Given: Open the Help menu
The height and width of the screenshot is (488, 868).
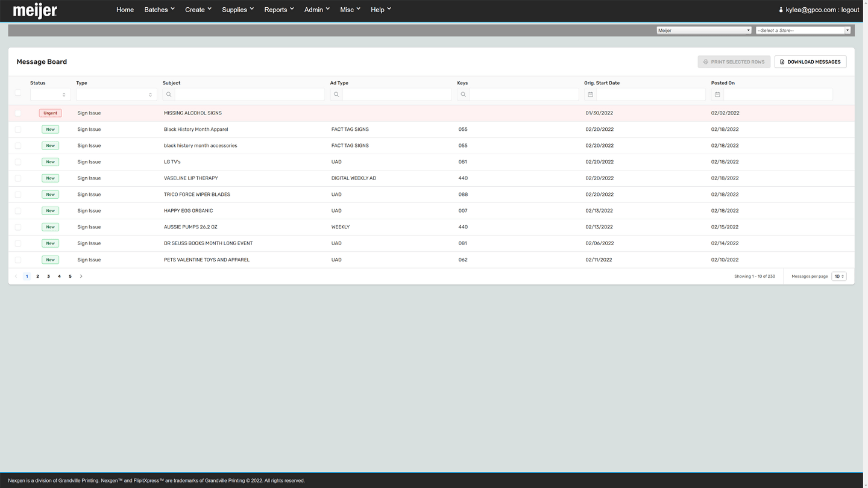Looking at the screenshot, I should 381,10.
